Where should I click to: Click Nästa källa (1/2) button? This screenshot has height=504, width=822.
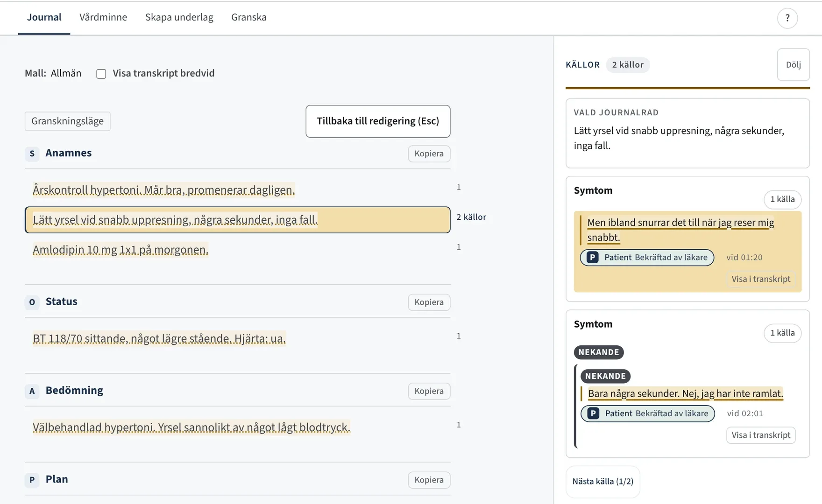(602, 482)
